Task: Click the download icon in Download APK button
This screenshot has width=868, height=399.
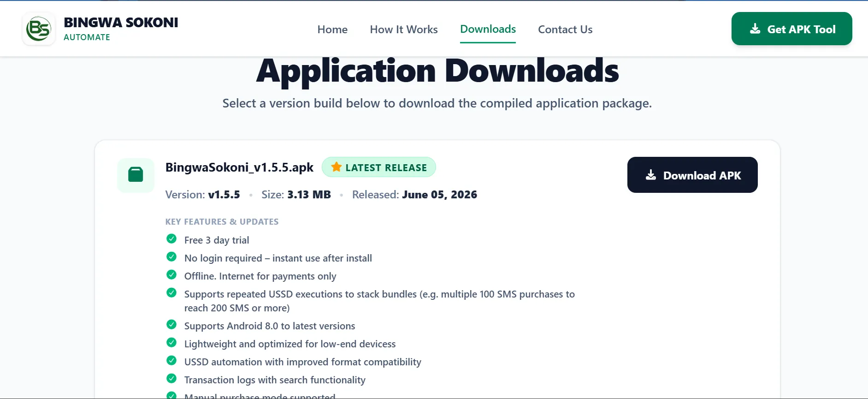Action: [651, 175]
